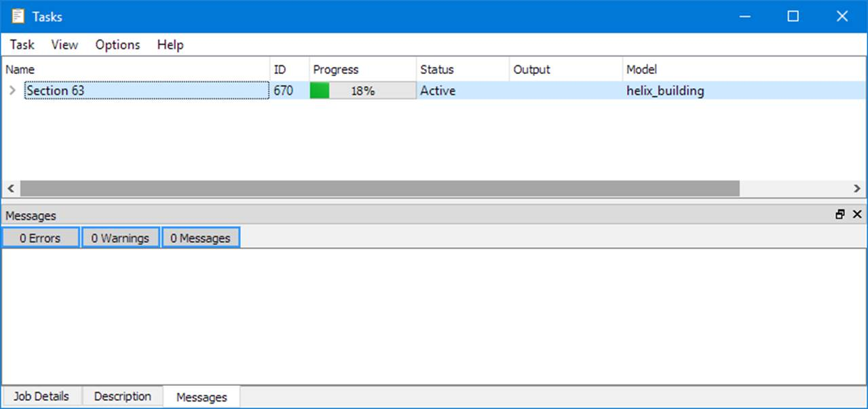Sort tasks by Name column header
The width and height of the screenshot is (868, 409).
136,69
